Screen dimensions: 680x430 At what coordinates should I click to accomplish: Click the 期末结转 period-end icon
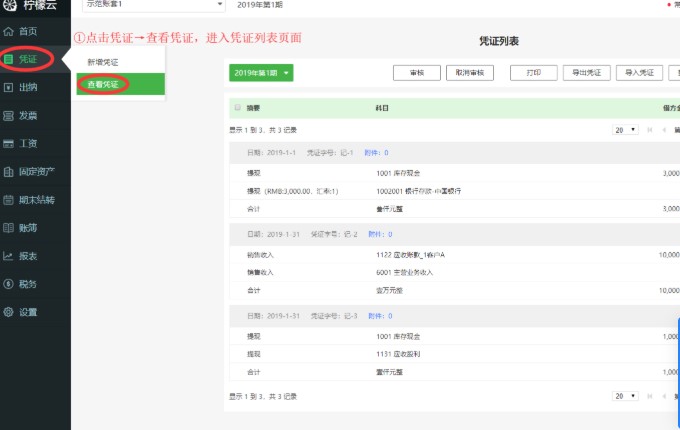[x=9, y=200]
